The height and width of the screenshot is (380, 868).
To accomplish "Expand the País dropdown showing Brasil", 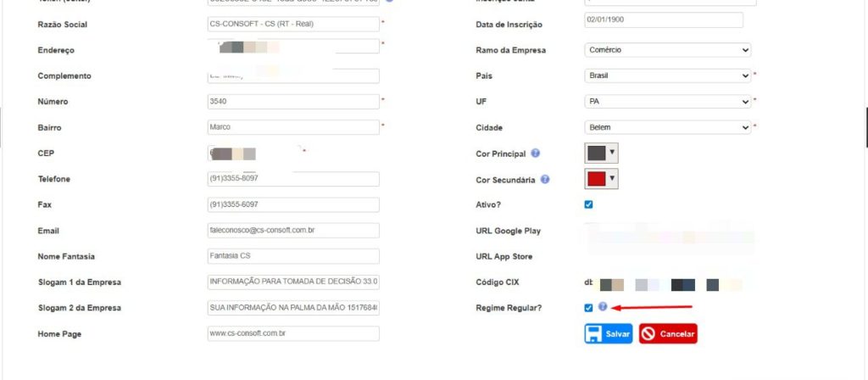I will coord(668,75).
